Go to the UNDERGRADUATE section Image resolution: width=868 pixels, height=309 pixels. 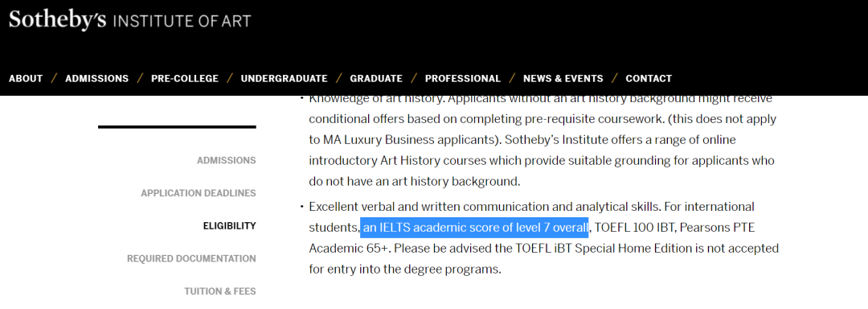(x=284, y=79)
